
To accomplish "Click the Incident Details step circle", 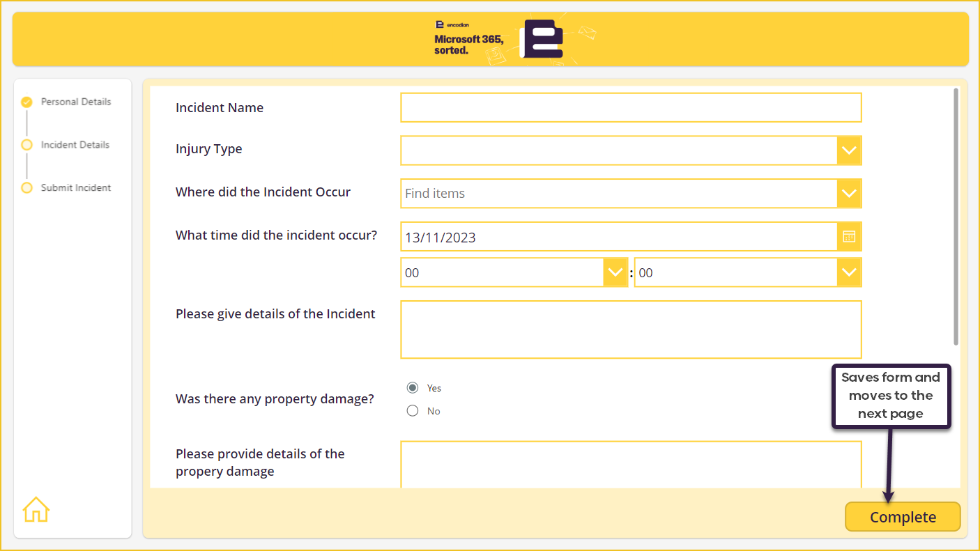I will [x=26, y=145].
